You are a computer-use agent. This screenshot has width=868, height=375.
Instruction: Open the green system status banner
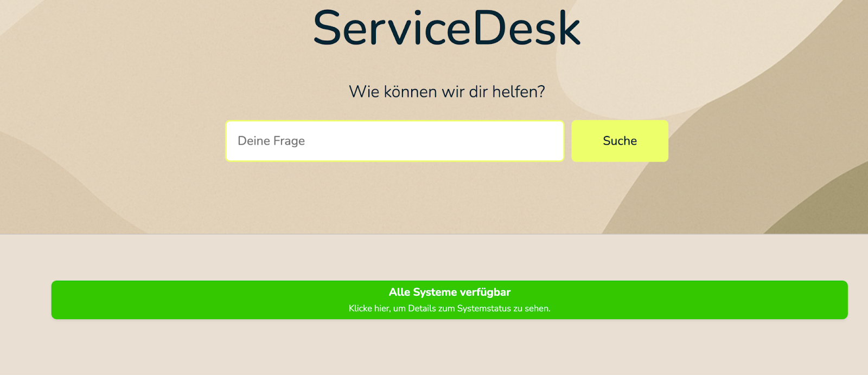(449, 300)
